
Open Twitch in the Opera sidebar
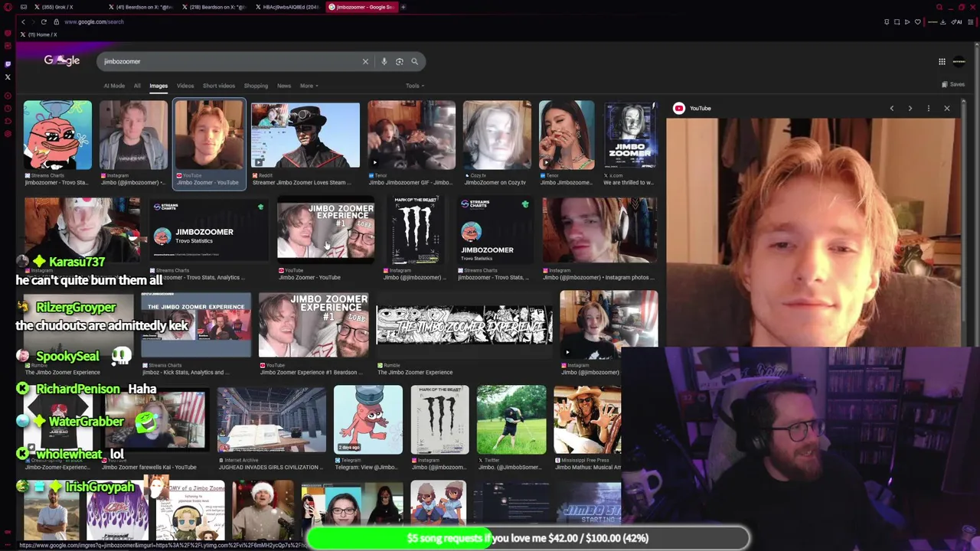pos(8,64)
